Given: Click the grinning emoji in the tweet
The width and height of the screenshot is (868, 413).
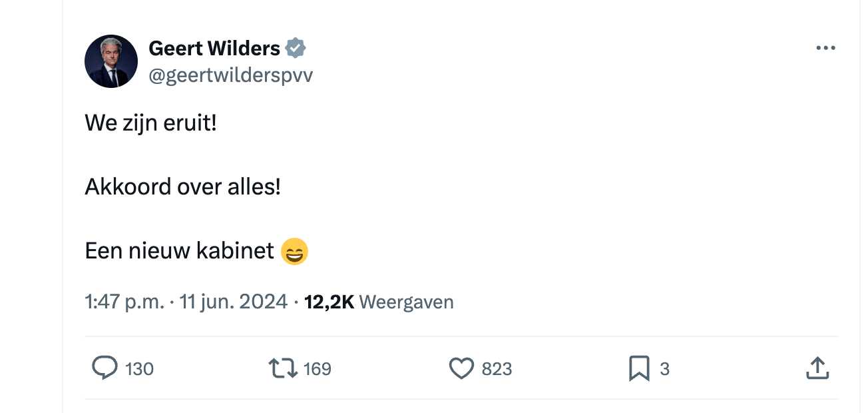Looking at the screenshot, I should [x=294, y=252].
